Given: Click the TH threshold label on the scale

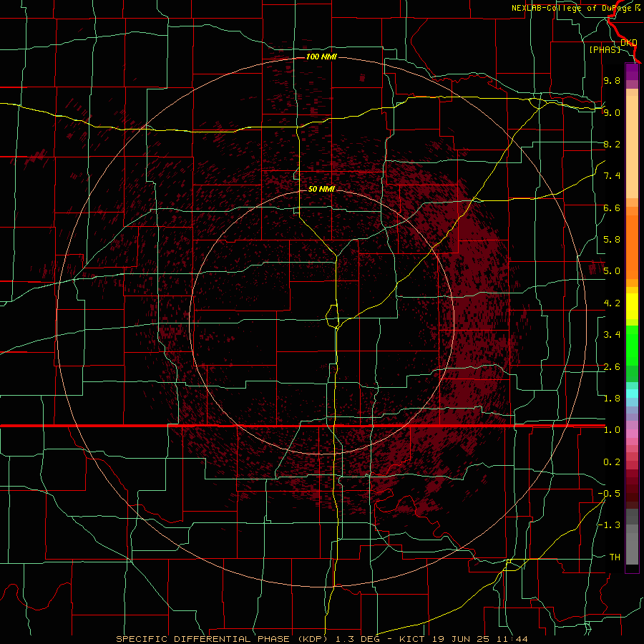Looking at the screenshot, I should [x=615, y=557].
